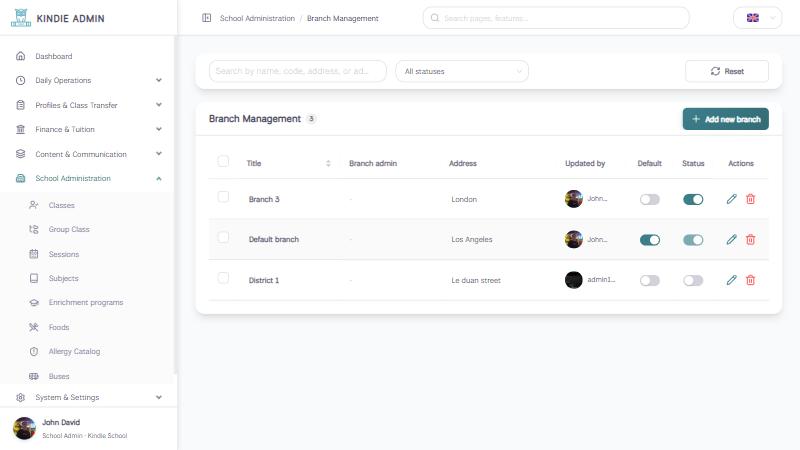This screenshot has width=800, height=450.
Task: Click the School Administration icon
Action: (20, 178)
